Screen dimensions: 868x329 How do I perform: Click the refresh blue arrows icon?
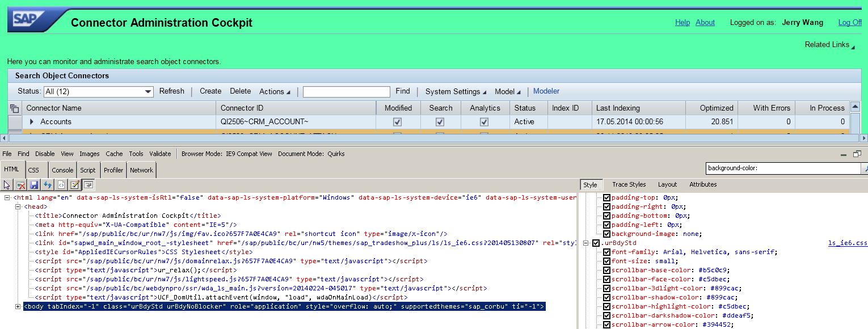click(48, 185)
